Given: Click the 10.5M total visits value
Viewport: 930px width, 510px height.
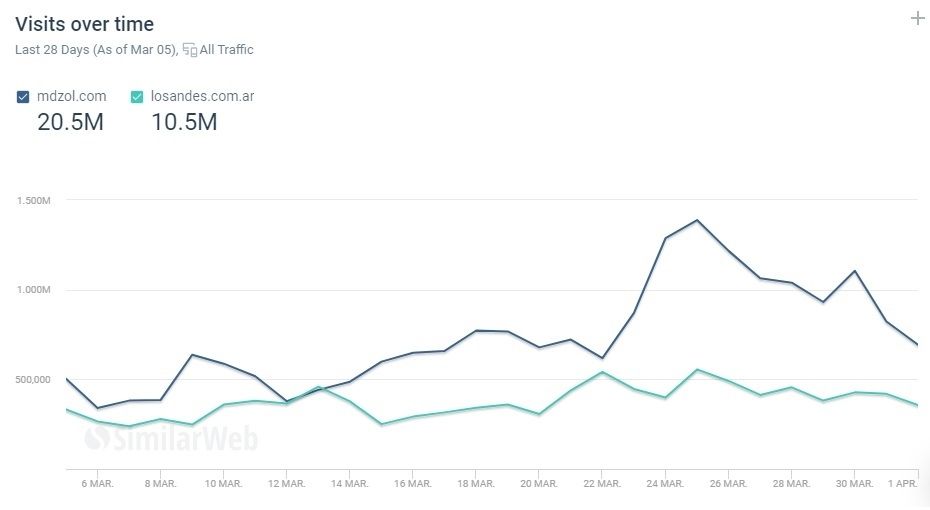Looking at the screenshot, I should pos(184,122).
